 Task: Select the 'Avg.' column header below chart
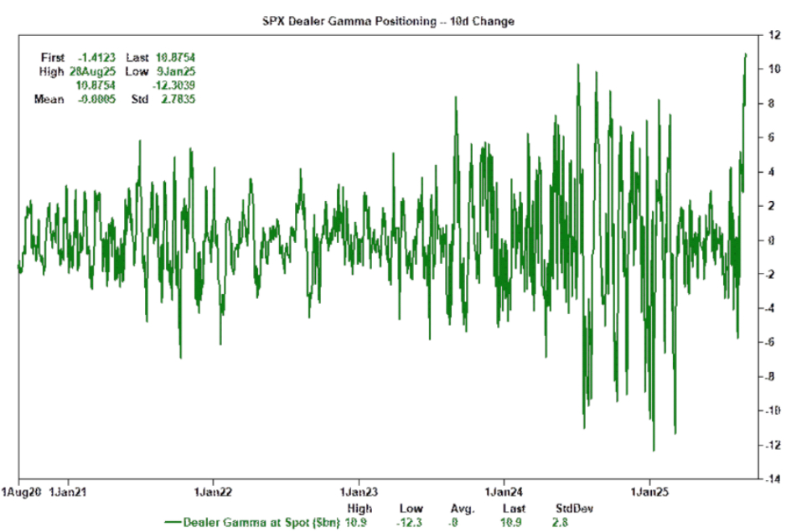(462, 509)
